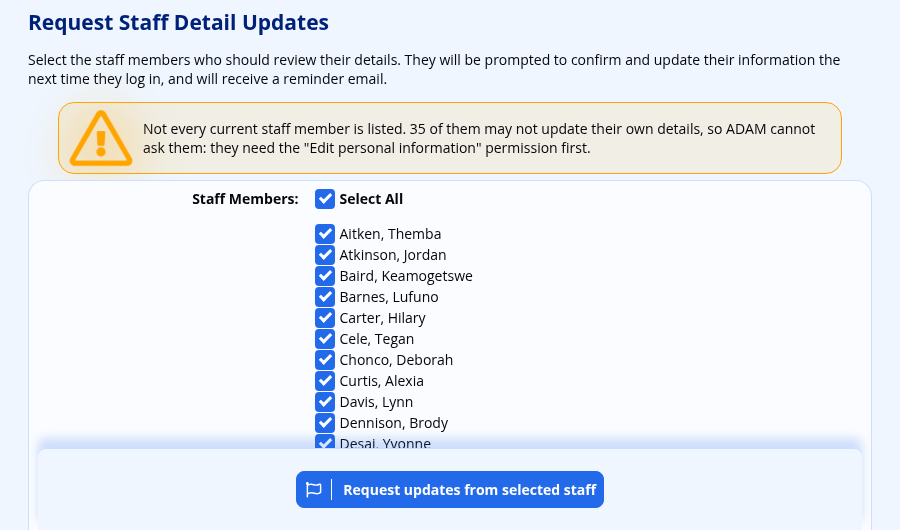Image resolution: width=900 pixels, height=530 pixels.
Task: Untick the Barnes, Lufuno checkbox
Action: point(325,297)
